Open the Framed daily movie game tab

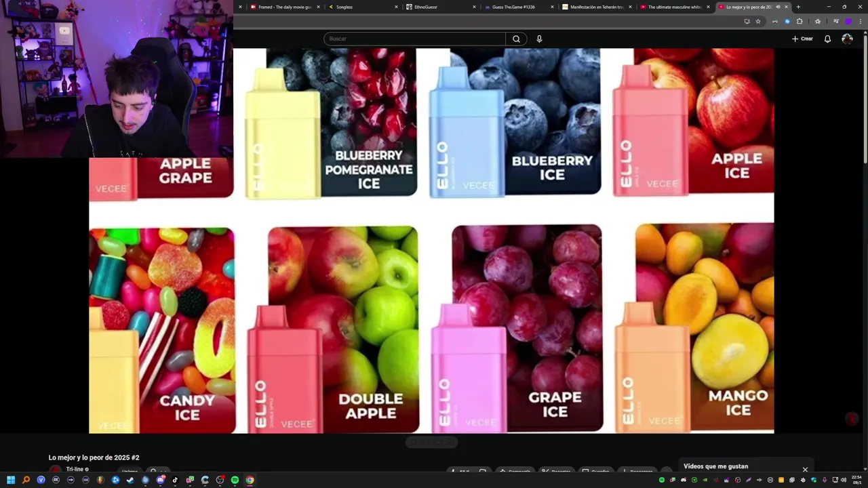point(285,7)
